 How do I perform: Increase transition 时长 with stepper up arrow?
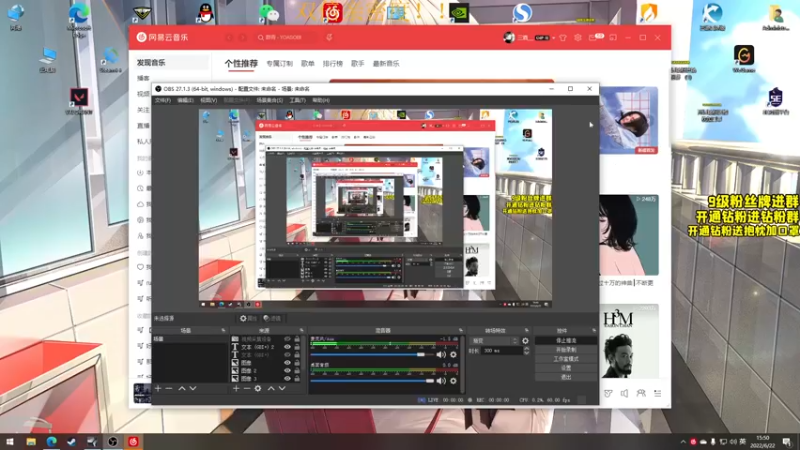coord(527,349)
